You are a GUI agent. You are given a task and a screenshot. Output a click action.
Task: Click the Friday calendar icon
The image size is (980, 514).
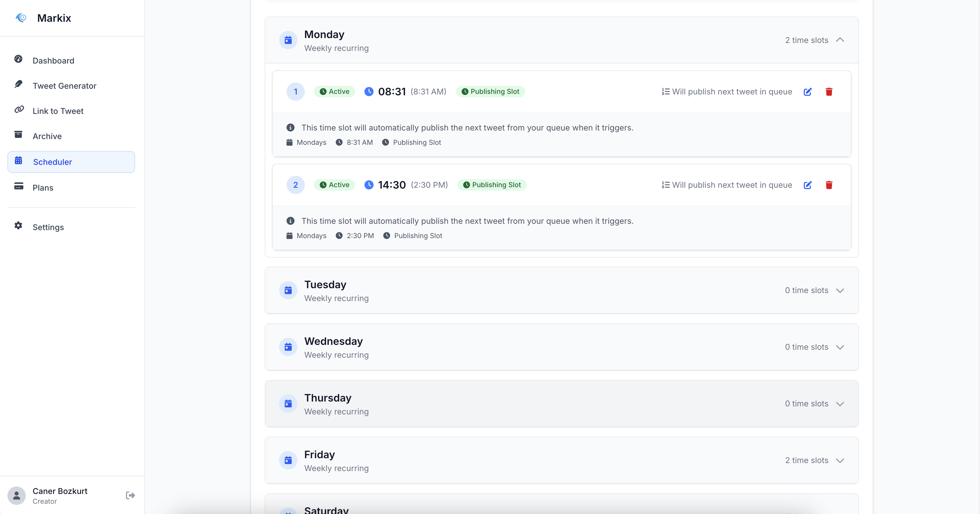(x=288, y=460)
